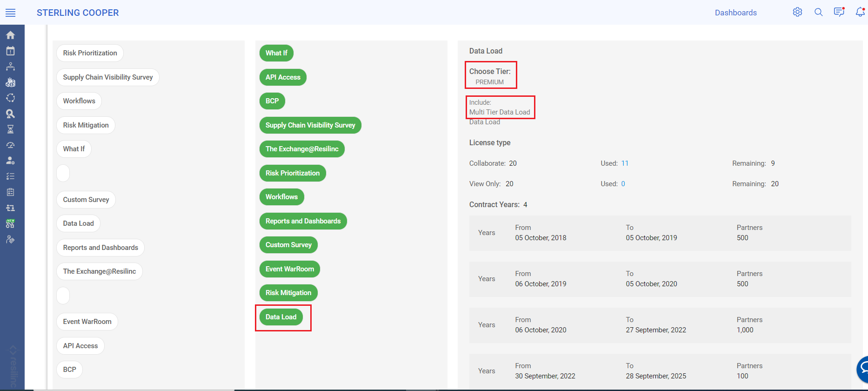The image size is (868, 391).
Task: Click the View Only Used count 0
Action: point(623,184)
